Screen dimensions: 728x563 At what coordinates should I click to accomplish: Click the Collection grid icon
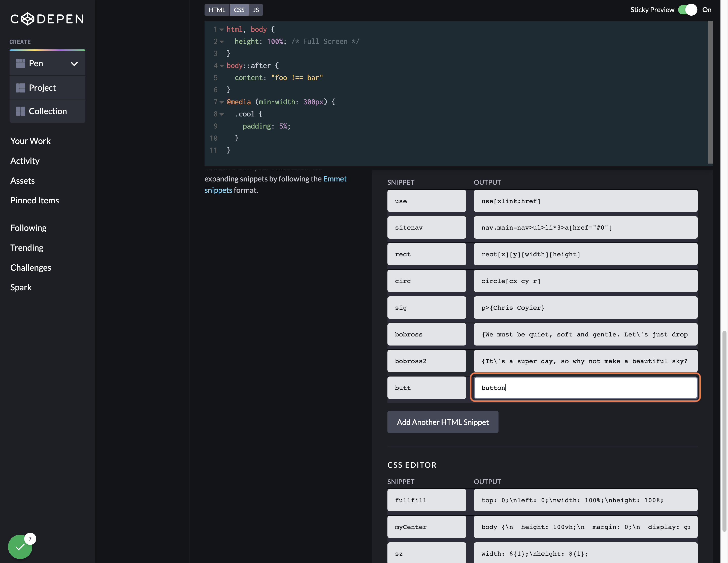(x=21, y=111)
